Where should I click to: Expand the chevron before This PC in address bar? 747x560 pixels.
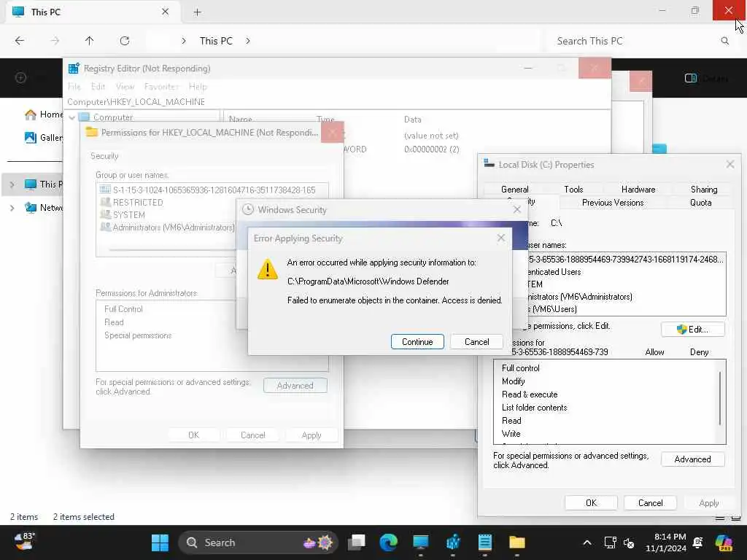pos(183,41)
